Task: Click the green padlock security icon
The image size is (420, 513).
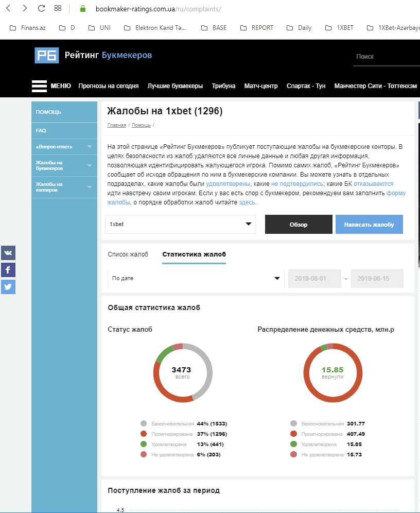Action: coord(83,9)
